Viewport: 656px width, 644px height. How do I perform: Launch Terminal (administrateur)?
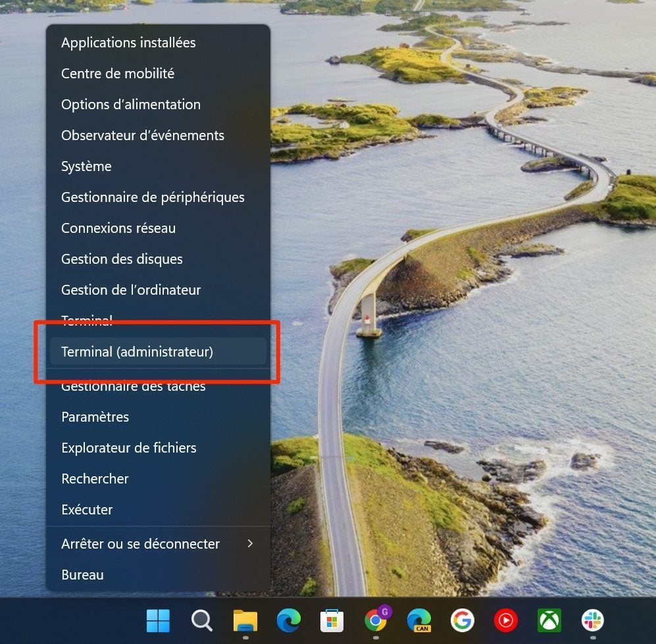coord(158,352)
